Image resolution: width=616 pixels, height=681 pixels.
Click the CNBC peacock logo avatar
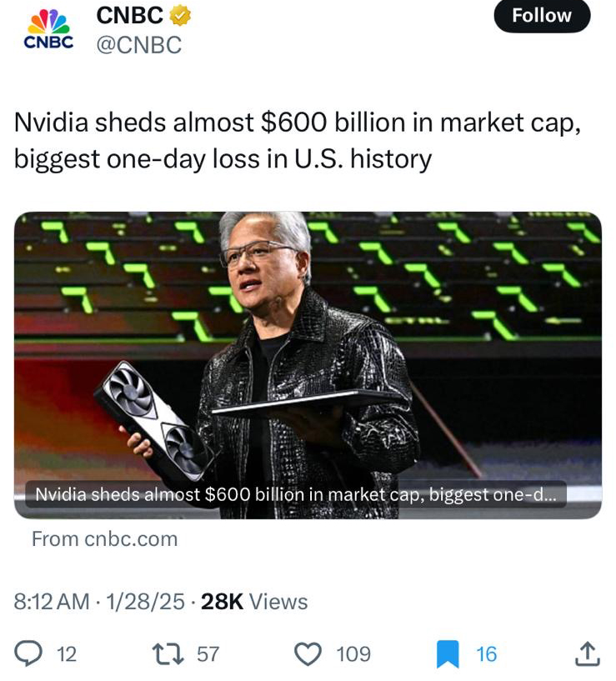tap(48, 29)
